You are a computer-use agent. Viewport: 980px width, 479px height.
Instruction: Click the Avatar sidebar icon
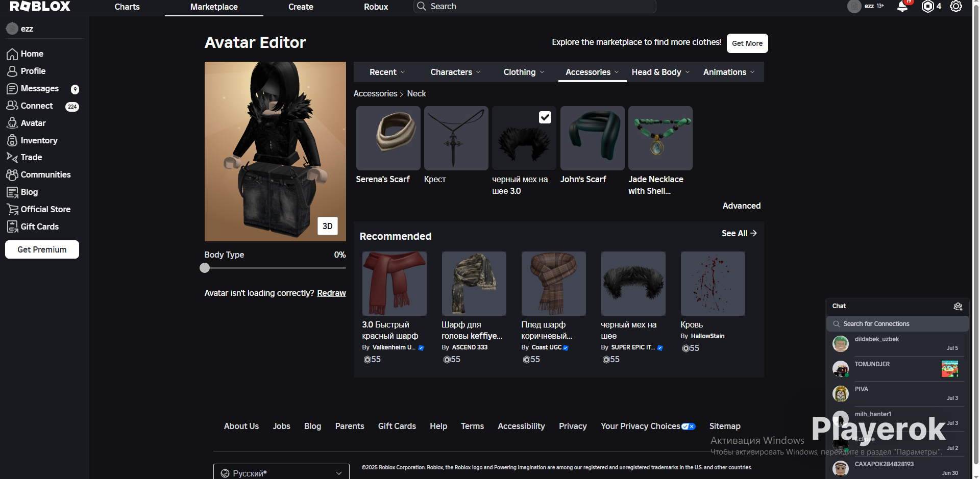(12, 123)
